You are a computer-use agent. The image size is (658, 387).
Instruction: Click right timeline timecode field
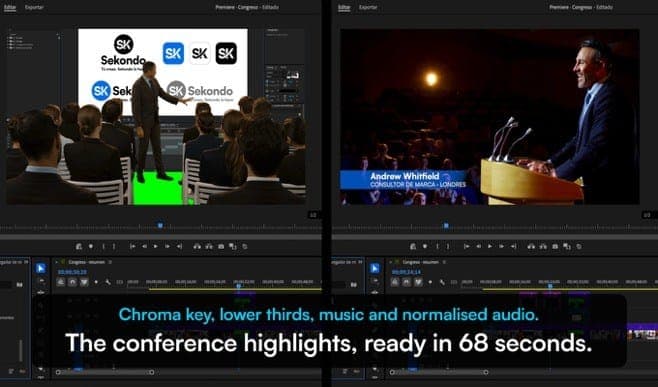click(x=406, y=272)
